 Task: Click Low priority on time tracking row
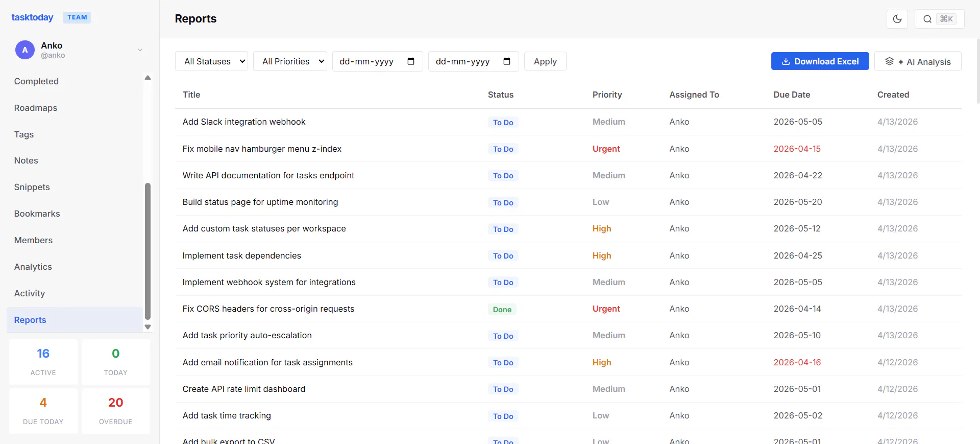[x=601, y=415]
